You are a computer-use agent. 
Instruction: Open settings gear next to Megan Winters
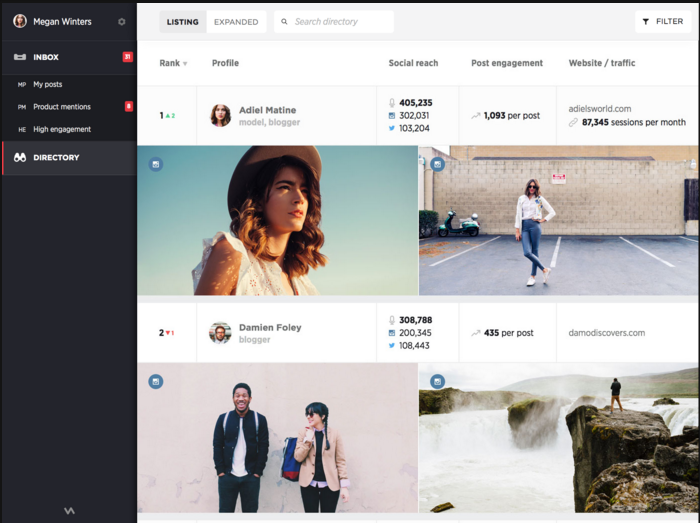click(121, 21)
